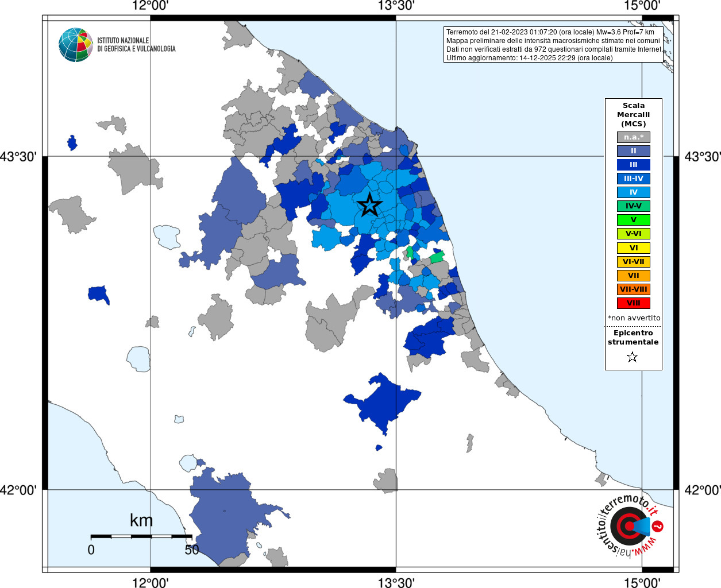
Task: Select the III-IV legend swatch
Action: [x=634, y=179]
